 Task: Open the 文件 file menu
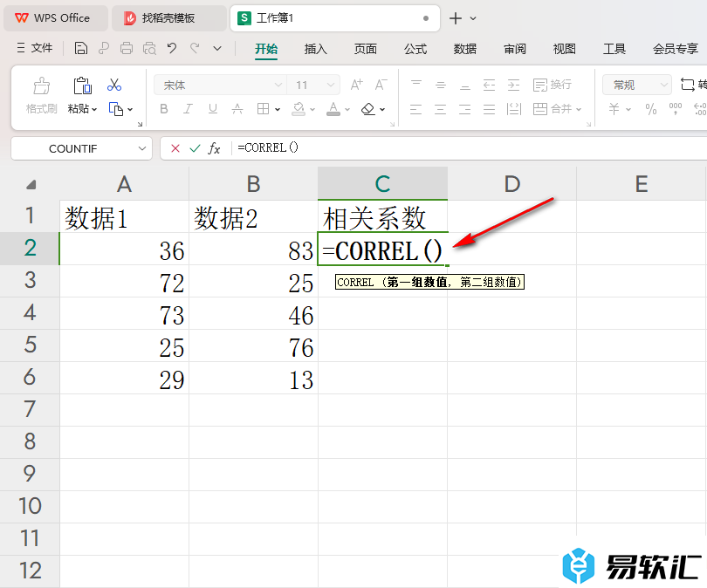click(x=34, y=48)
